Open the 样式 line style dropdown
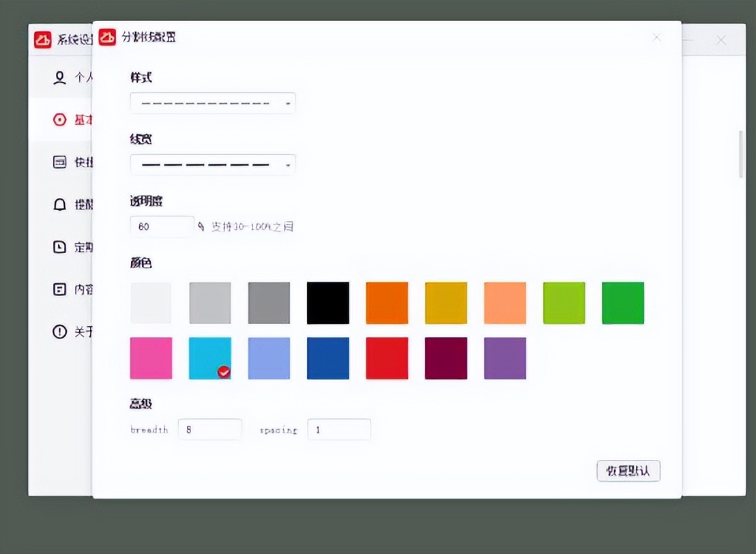This screenshot has width=756, height=554. [212, 102]
